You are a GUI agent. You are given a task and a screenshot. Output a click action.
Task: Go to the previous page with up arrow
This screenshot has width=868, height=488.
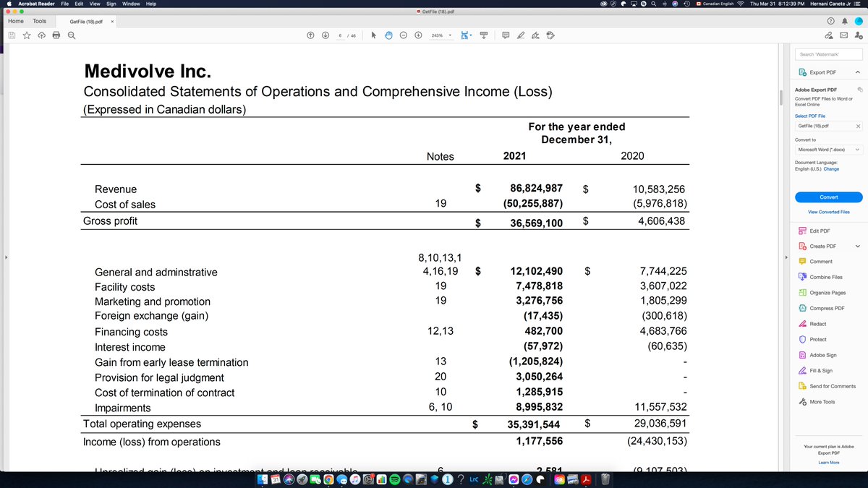coord(311,35)
